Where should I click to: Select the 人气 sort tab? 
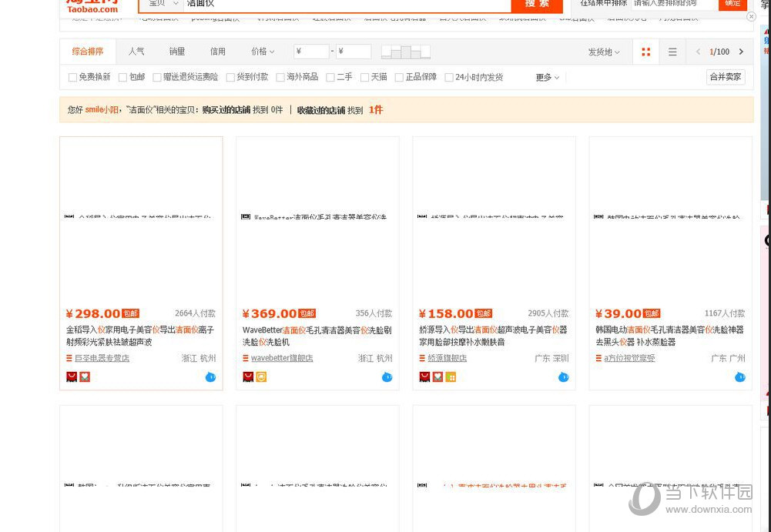pos(136,52)
